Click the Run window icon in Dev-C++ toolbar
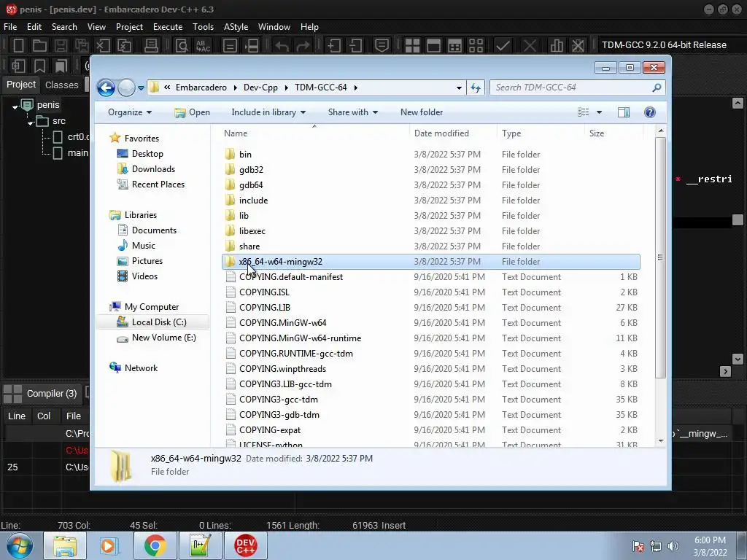The width and height of the screenshot is (747, 560). click(x=433, y=45)
